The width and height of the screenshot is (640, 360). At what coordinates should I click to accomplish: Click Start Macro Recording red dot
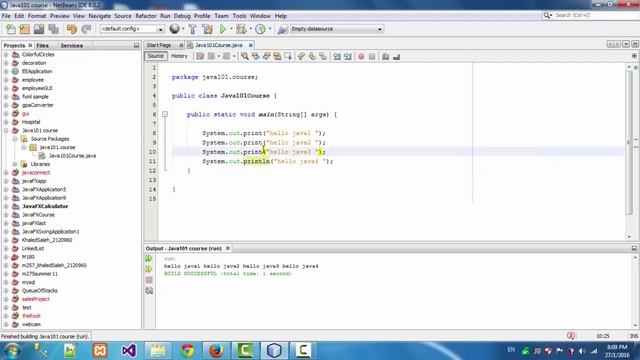[x=361, y=56]
